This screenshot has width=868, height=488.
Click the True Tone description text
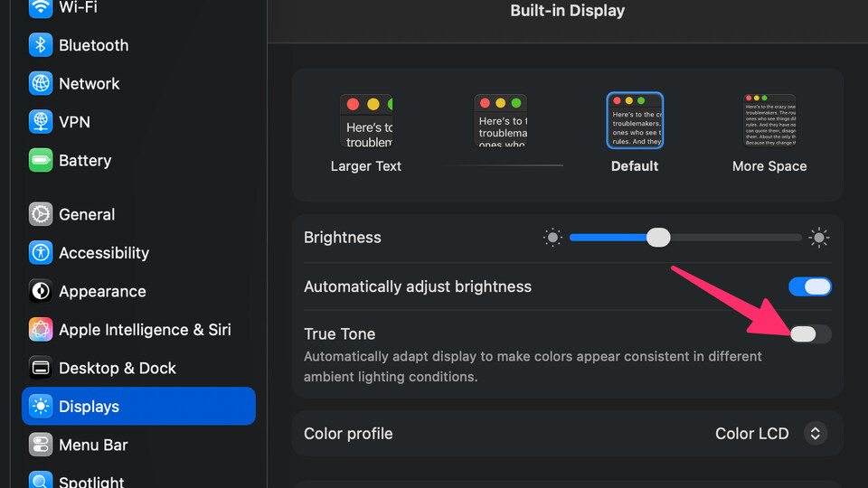point(533,366)
